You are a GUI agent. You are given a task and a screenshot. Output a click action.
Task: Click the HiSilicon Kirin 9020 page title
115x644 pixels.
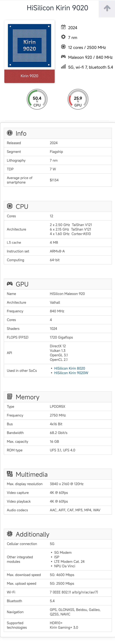57,8
